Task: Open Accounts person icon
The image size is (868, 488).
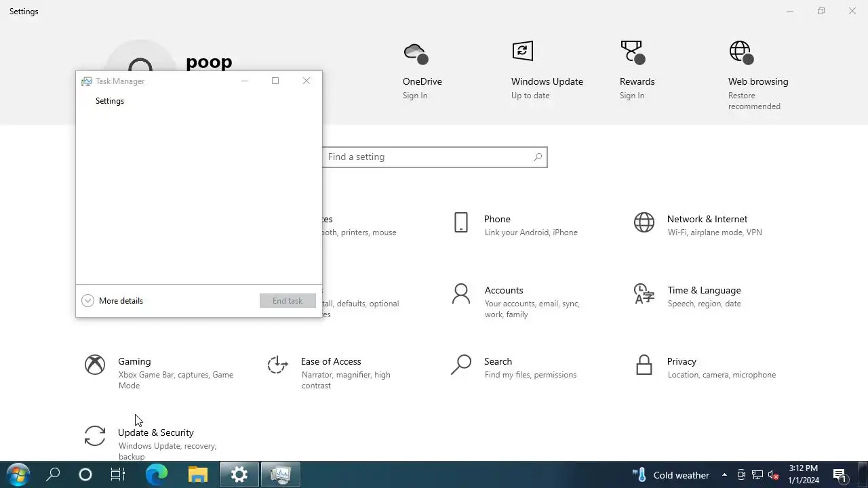Action: [461, 293]
